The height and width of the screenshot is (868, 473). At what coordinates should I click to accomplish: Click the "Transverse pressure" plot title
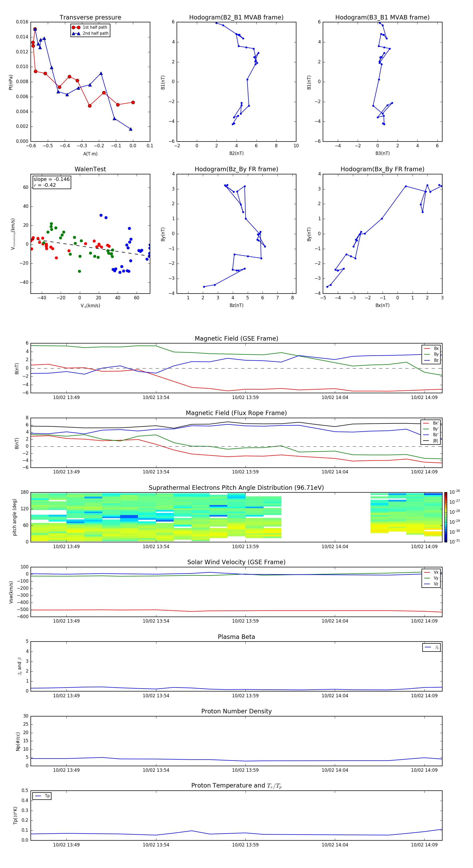(90, 18)
